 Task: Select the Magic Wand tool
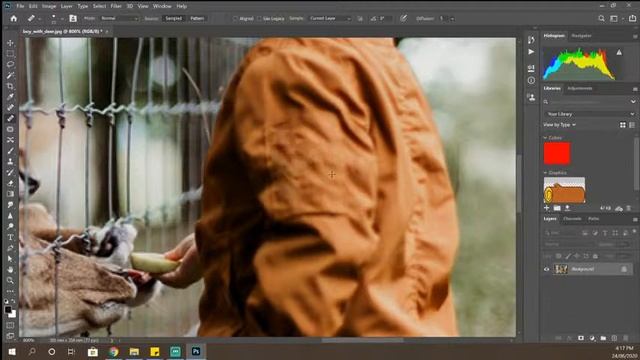11,75
